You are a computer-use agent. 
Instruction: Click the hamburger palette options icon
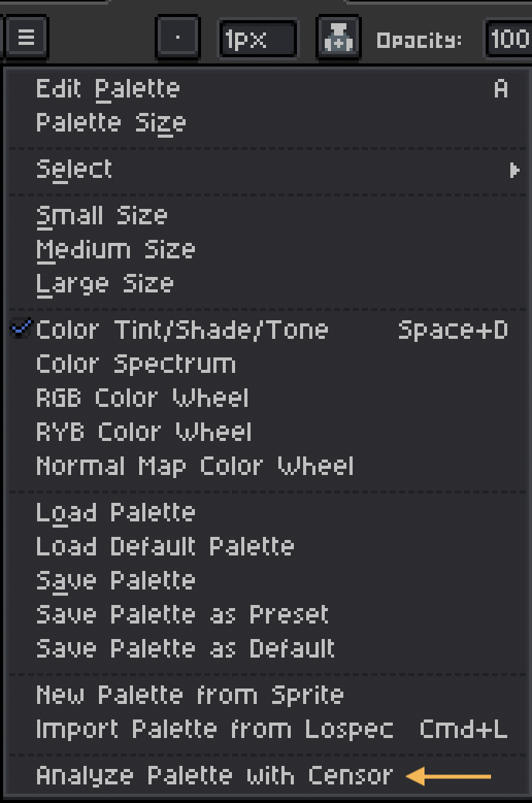pos(26,37)
